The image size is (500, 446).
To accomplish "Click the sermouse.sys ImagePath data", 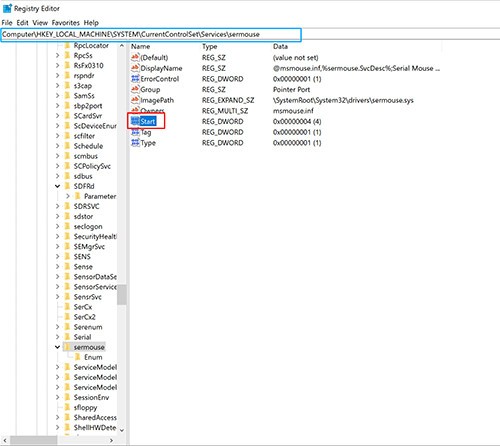I will click(343, 100).
